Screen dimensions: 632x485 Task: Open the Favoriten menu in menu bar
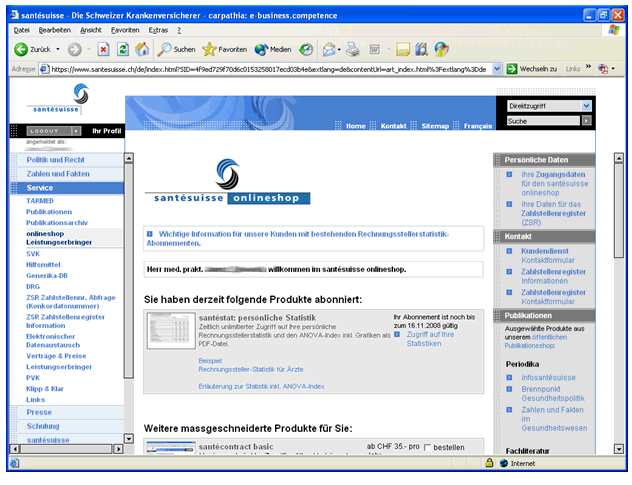125,30
